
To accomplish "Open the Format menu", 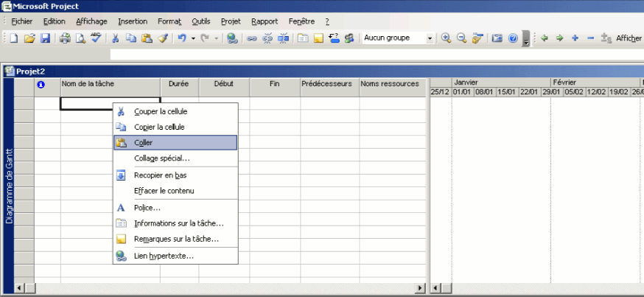I will pyautogui.click(x=169, y=21).
